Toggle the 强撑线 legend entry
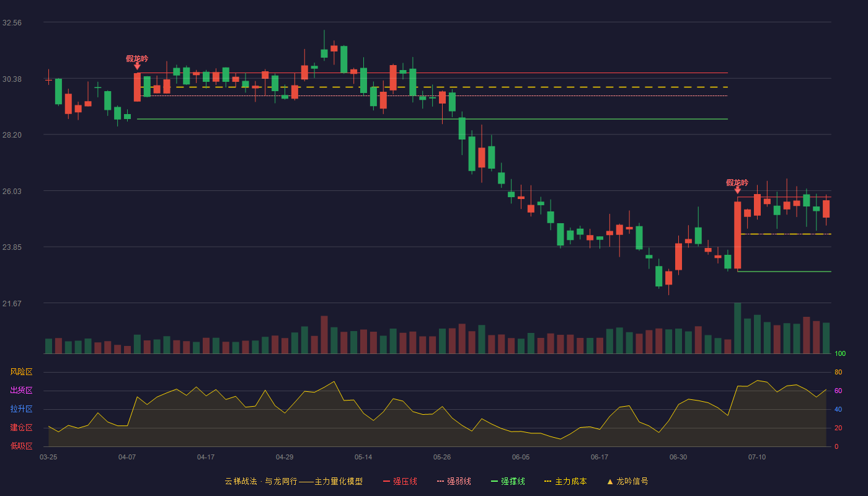 click(x=508, y=481)
